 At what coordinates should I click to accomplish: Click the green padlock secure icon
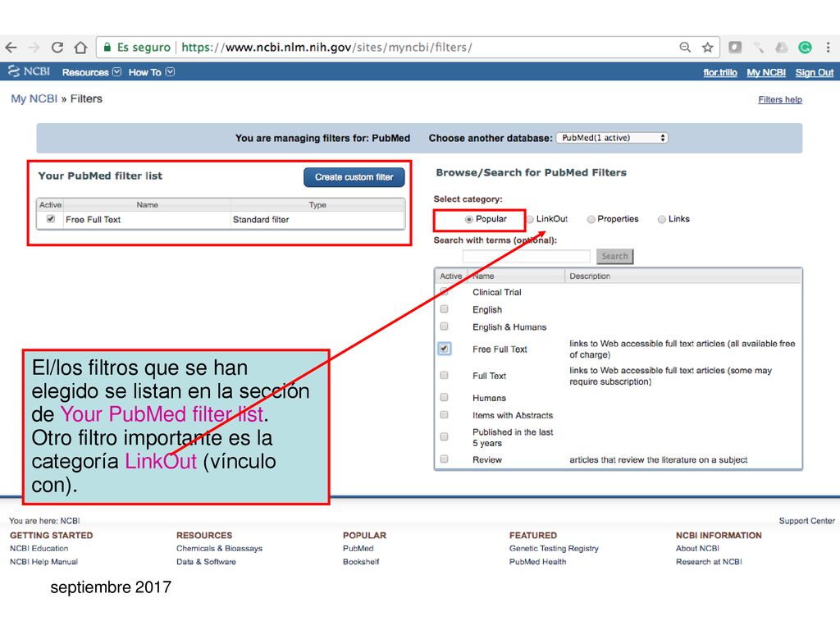coord(107,47)
